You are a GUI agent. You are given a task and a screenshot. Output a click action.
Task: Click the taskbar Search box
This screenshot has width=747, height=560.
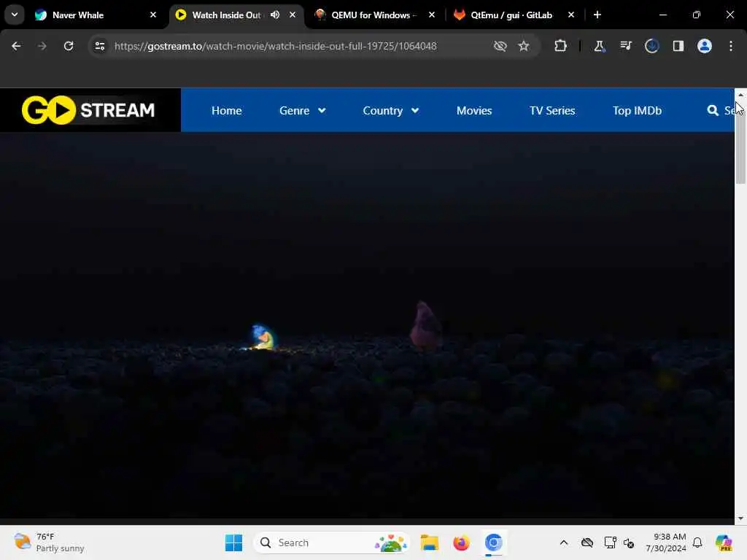pyautogui.click(x=332, y=542)
